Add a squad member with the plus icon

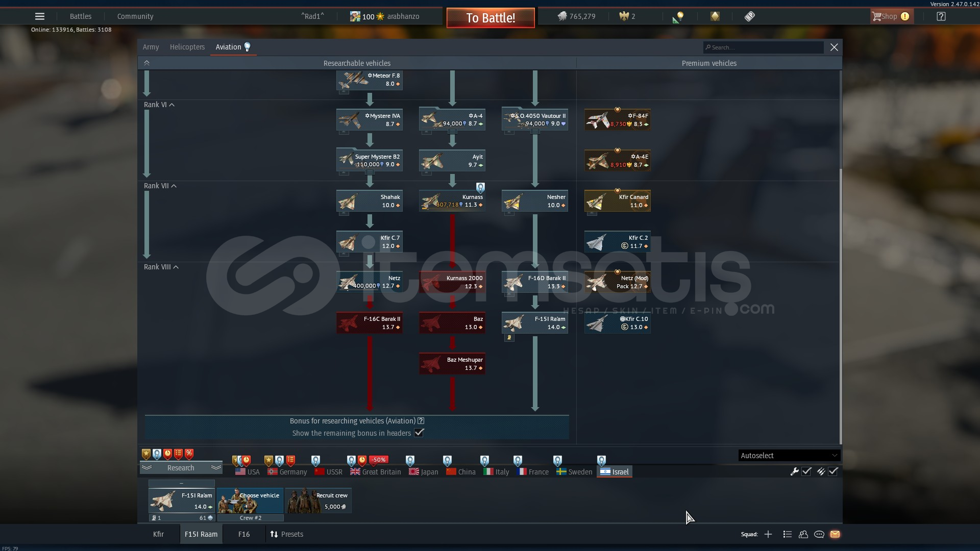768,534
